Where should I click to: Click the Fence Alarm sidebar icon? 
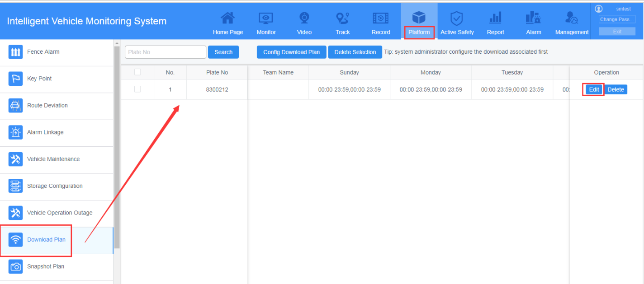tap(16, 52)
